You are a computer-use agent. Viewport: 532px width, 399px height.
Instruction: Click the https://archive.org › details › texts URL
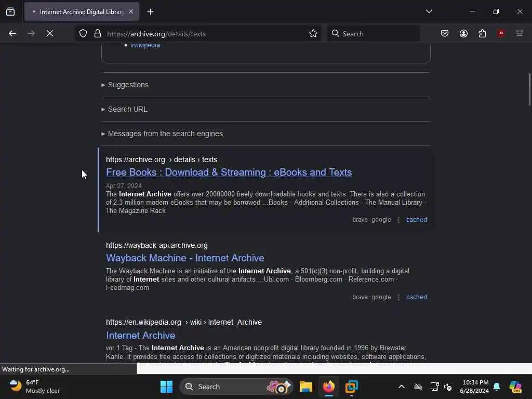pos(162,159)
